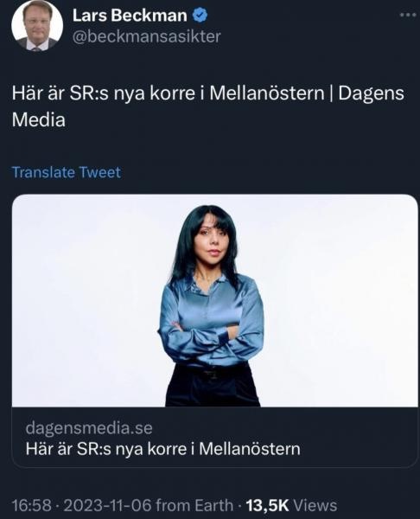Click the dagensmedia.se domain in the card
This screenshot has width=420, height=519.
tap(89, 428)
